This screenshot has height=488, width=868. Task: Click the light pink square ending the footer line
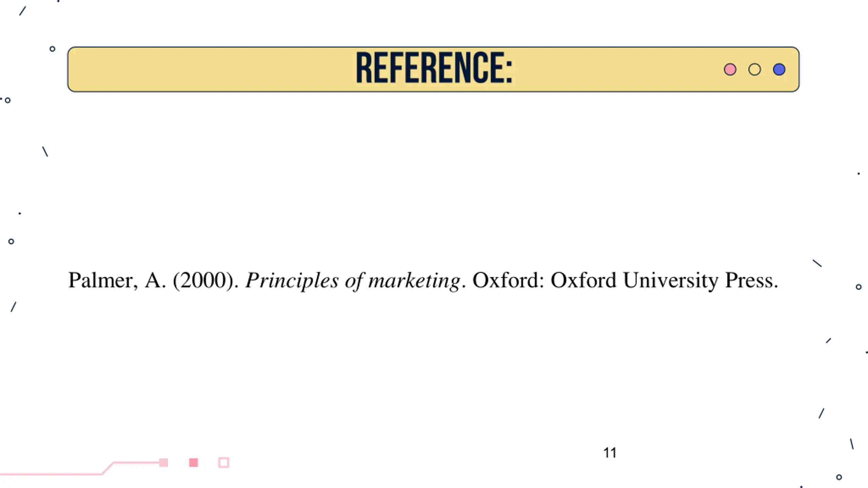coord(164,463)
